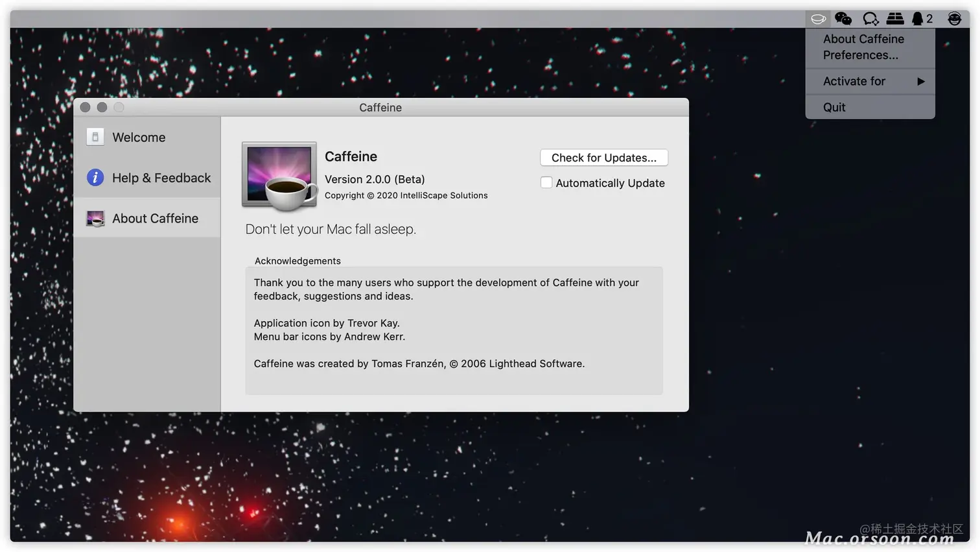The height and width of the screenshot is (552, 980).
Task: Click the thank-you paragraph in Acknowledgements
Action: pos(447,289)
